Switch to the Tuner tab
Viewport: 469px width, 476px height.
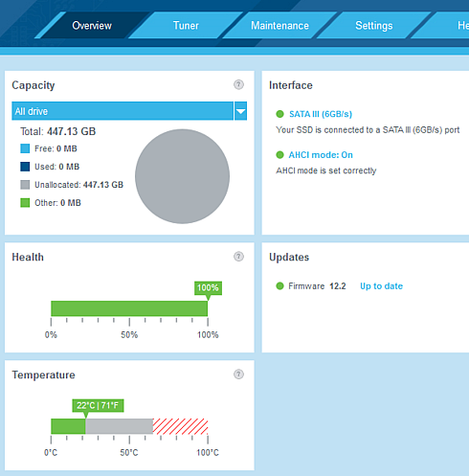[186, 26]
